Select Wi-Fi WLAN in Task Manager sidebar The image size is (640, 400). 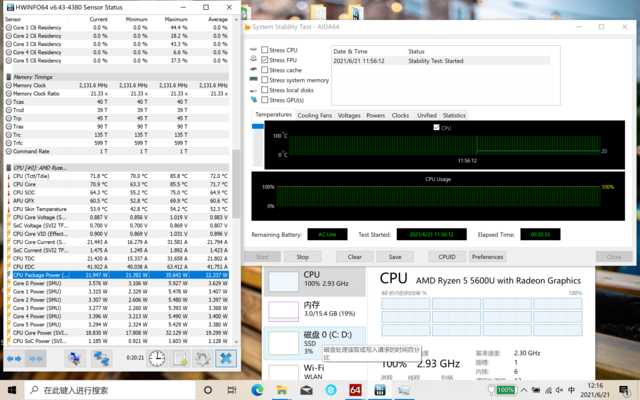315,371
